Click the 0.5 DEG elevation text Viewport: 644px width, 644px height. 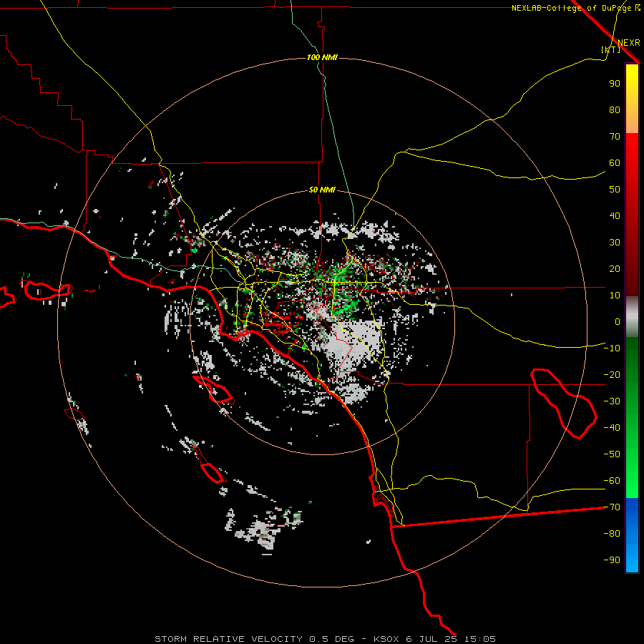pos(331,639)
